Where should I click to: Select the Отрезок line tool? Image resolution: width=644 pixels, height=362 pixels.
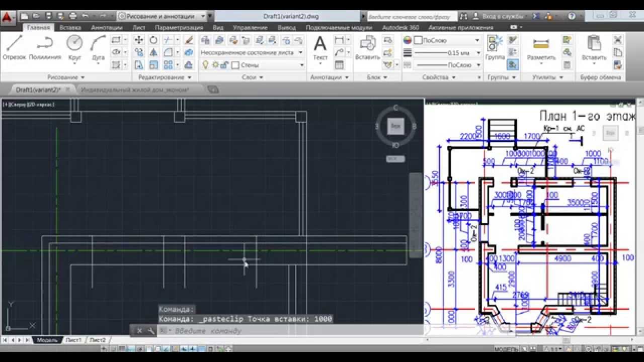[x=14, y=48]
